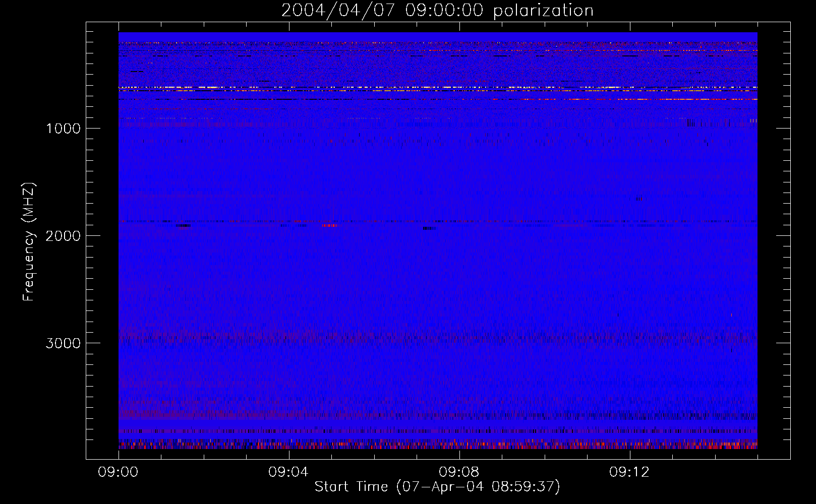Click the 'Frequency (MHZ)' axis label
Image resolution: width=816 pixels, height=504 pixels.
[x=29, y=242]
